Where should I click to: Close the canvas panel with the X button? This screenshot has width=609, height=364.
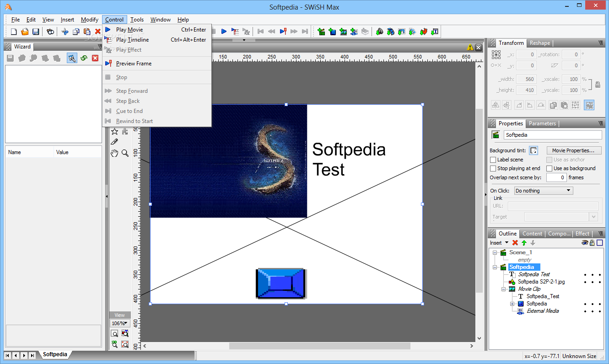tap(479, 47)
